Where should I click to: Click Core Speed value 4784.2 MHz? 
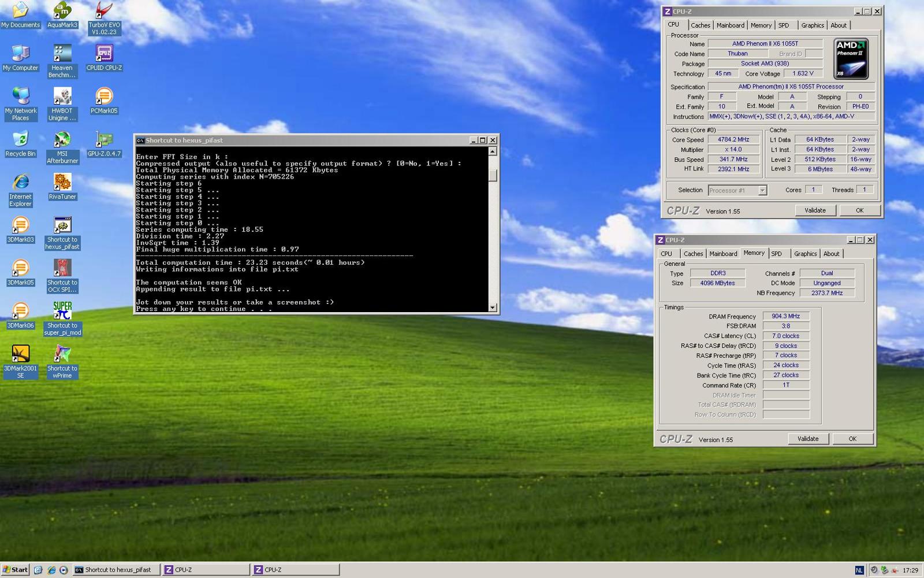click(x=733, y=139)
